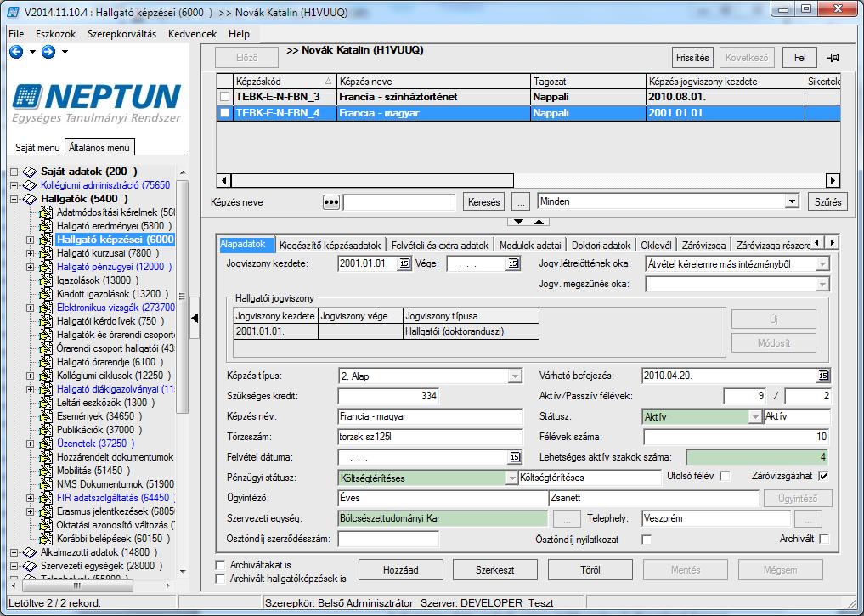This screenshot has height=616, width=864.
Task: Click the Leltári eszközök menu icon
Action: 46,403
